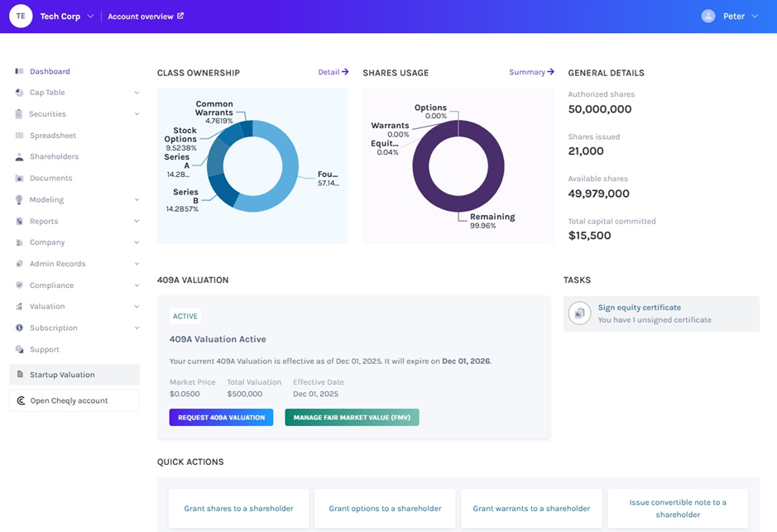
Task: Click the arrow icon next to Summary
Action: coord(550,72)
